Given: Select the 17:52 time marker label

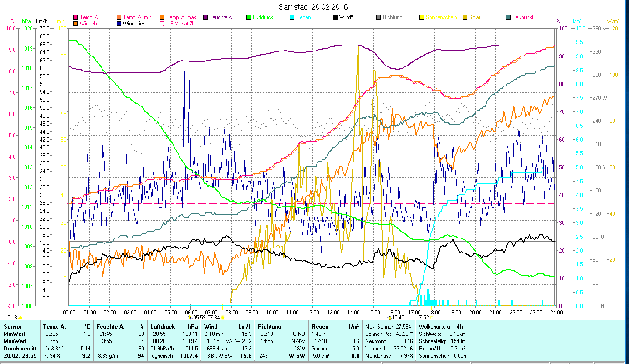Looking at the screenshot, I should (423, 318).
